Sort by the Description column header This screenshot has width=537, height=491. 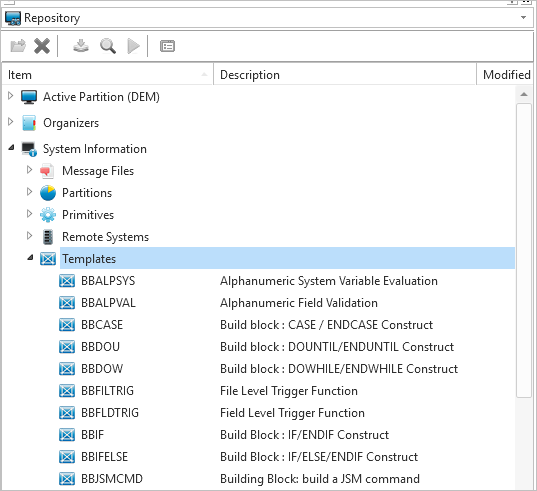[x=345, y=74]
